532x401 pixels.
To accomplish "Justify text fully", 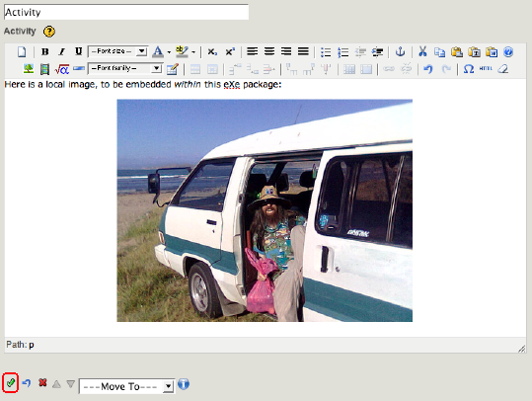I will click(x=303, y=51).
